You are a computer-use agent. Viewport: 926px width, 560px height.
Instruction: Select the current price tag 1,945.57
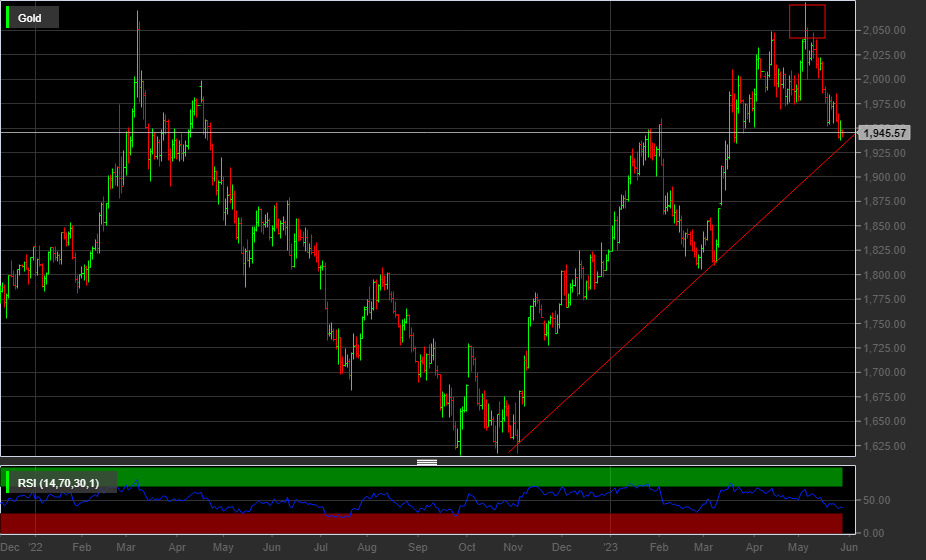884,133
